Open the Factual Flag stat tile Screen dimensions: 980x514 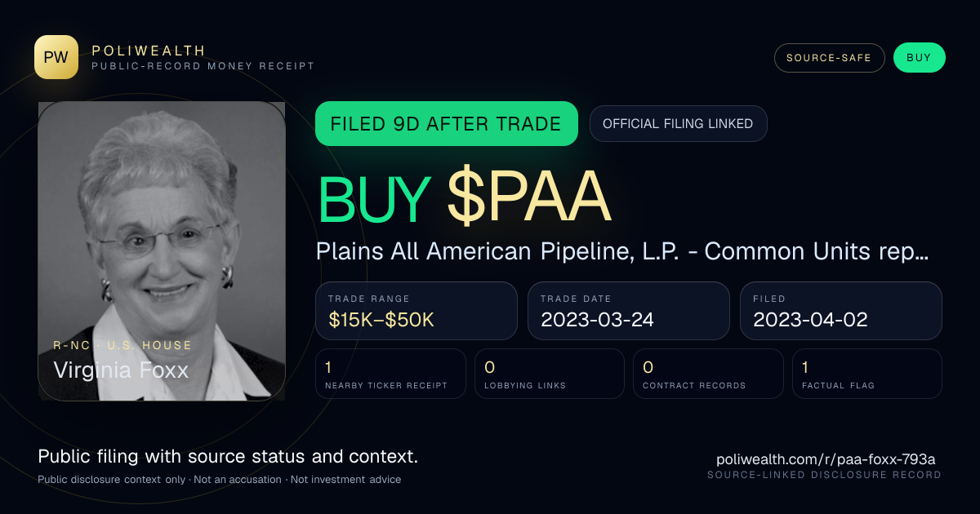(867, 374)
